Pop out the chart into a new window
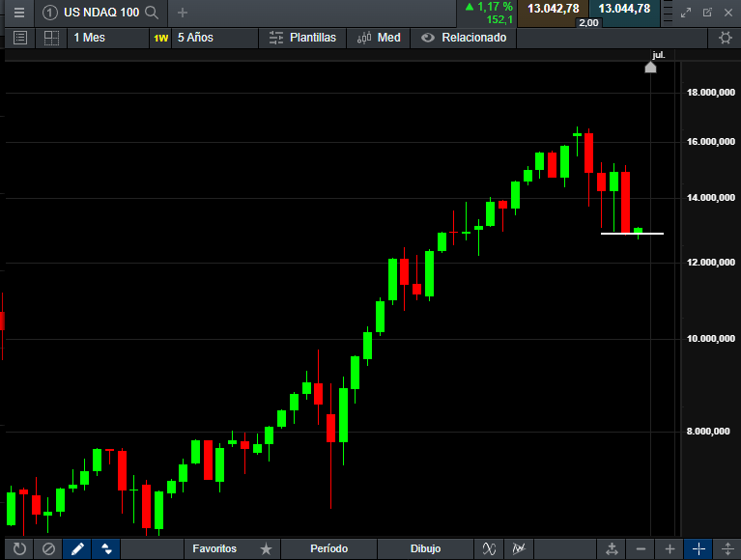The width and height of the screenshot is (741, 560). (707, 13)
